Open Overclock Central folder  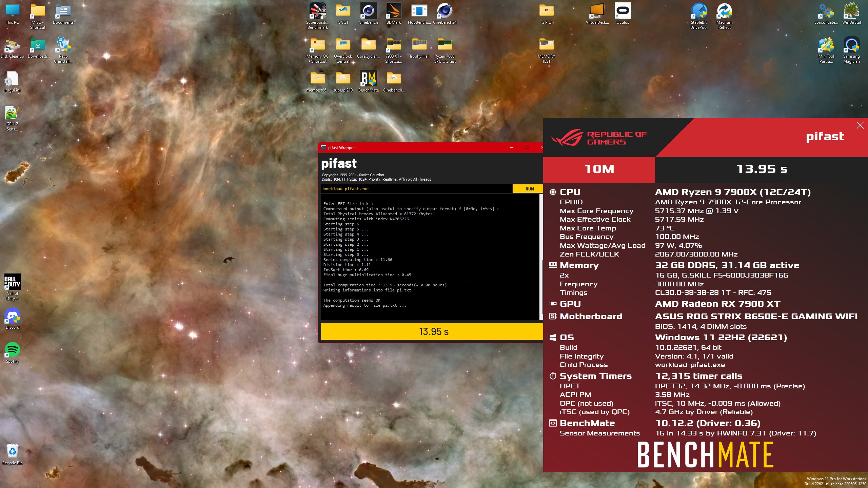343,50
